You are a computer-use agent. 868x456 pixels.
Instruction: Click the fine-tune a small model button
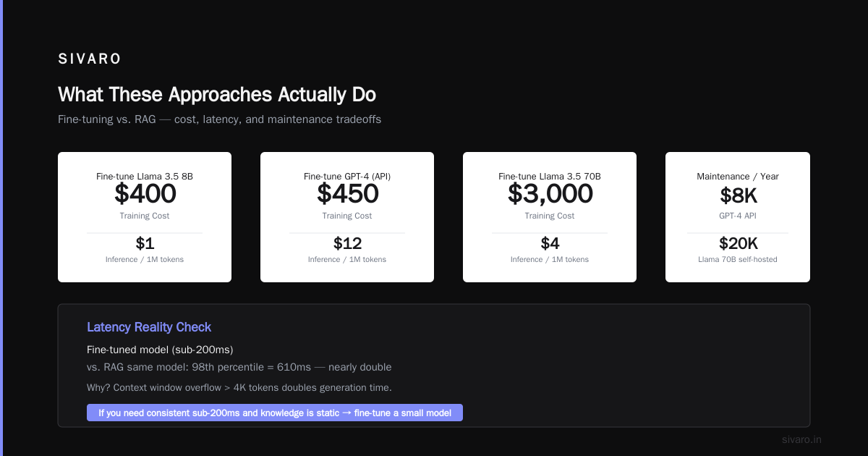pos(275,413)
